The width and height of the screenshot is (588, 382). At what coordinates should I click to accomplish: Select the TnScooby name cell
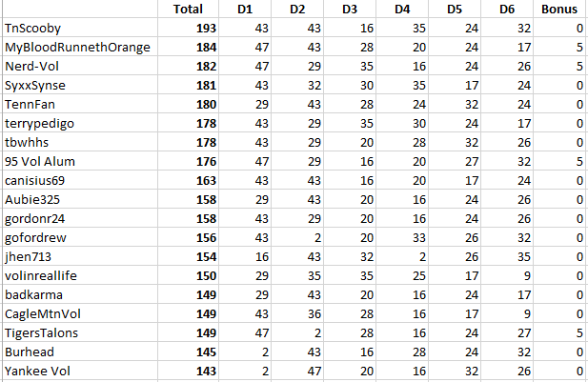pyautogui.click(x=32, y=29)
